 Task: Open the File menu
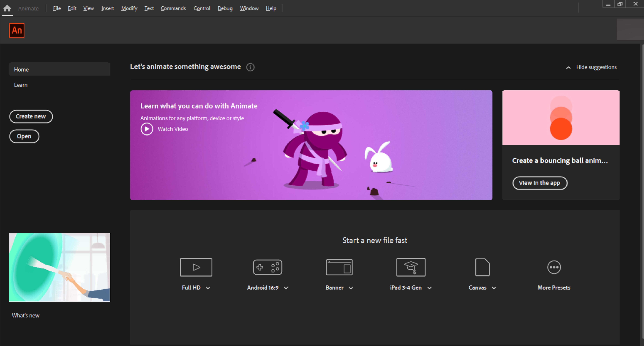[57, 8]
